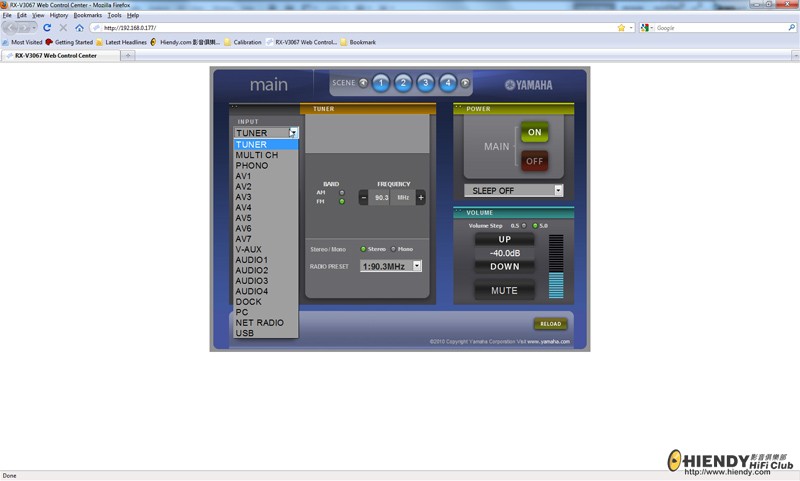Select V-AUX from input list
Screen dimensions: 800x481
pyautogui.click(x=266, y=249)
